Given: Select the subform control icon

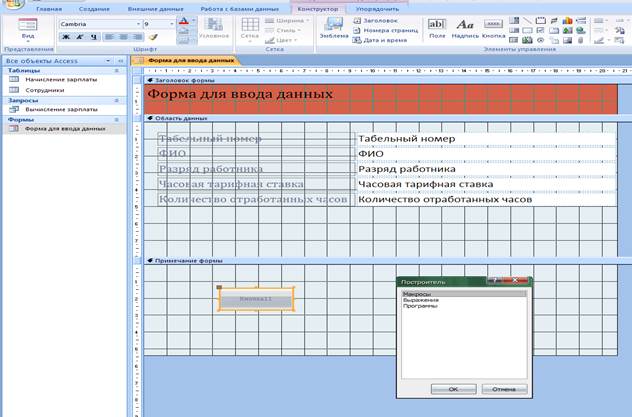Looking at the screenshot, I should coord(514,40).
